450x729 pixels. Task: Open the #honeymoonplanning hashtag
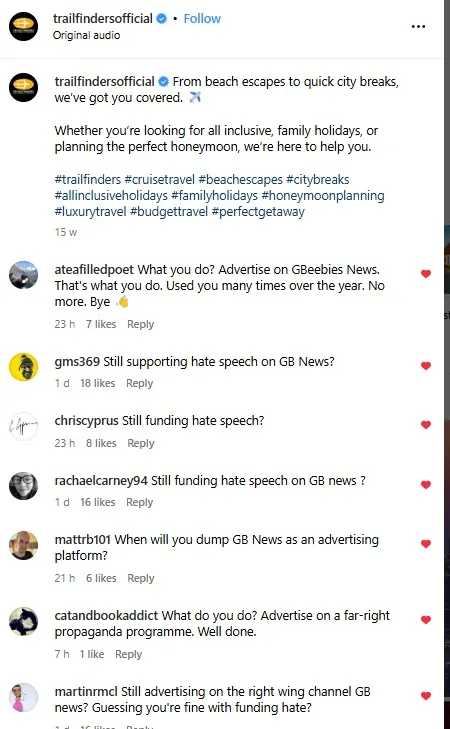323,195
